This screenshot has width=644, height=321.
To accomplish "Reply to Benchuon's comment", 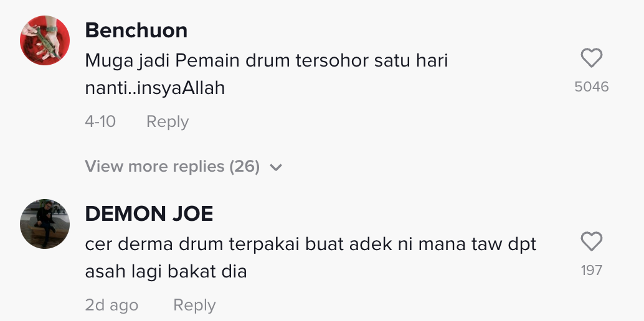I will coord(167,121).
